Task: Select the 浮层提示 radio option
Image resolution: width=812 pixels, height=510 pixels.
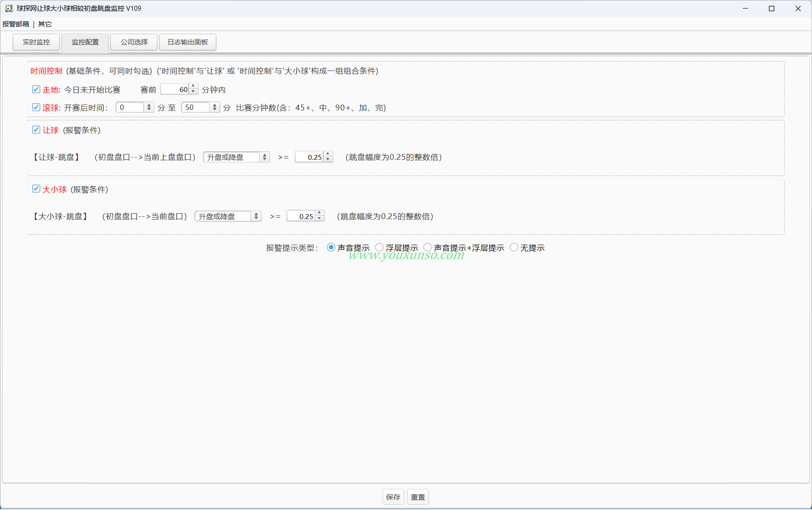Action: (379, 247)
